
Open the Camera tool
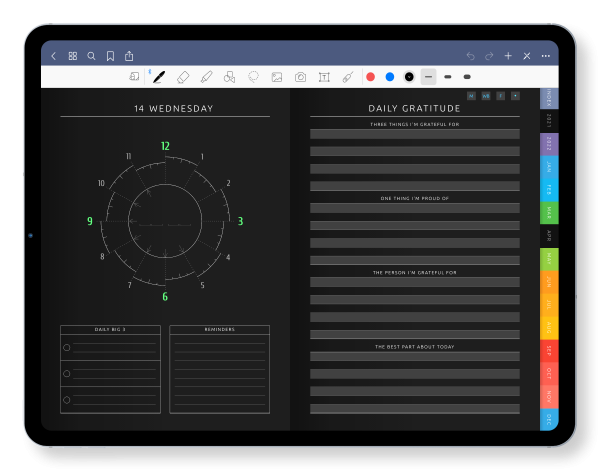click(x=301, y=77)
